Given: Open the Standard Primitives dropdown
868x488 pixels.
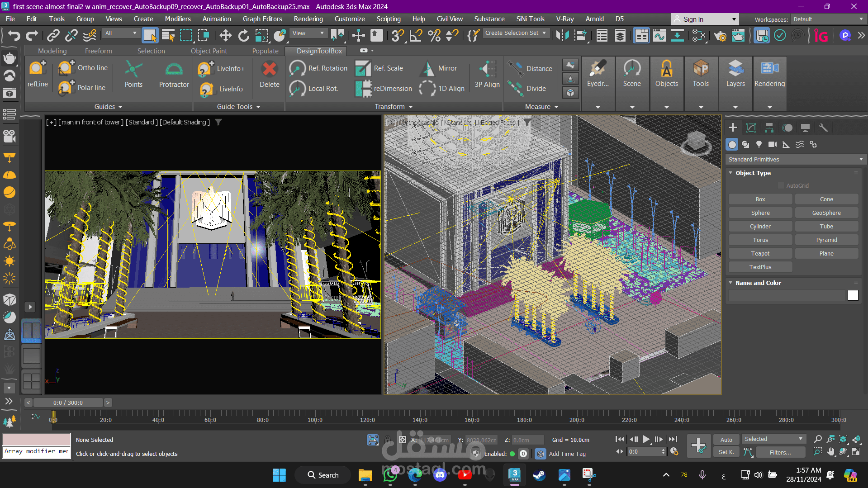Looking at the screenshot, I should point(795,159).
